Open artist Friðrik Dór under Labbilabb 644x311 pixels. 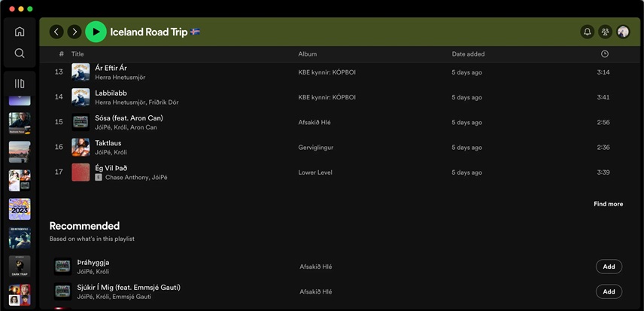pyautogui.click(x=164, y=102)
